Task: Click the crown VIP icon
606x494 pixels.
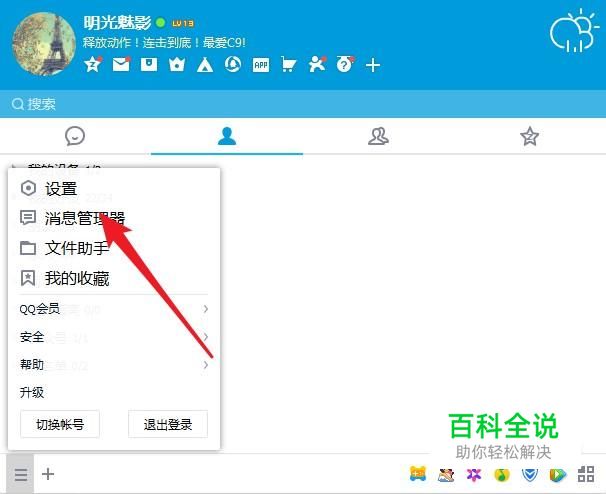Action: point(177,65)
